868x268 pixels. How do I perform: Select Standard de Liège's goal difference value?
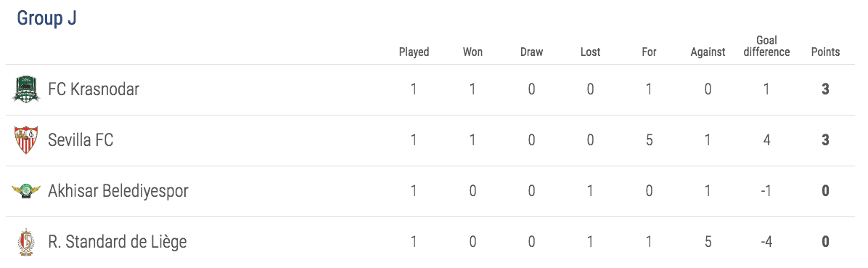click(766, 242)
